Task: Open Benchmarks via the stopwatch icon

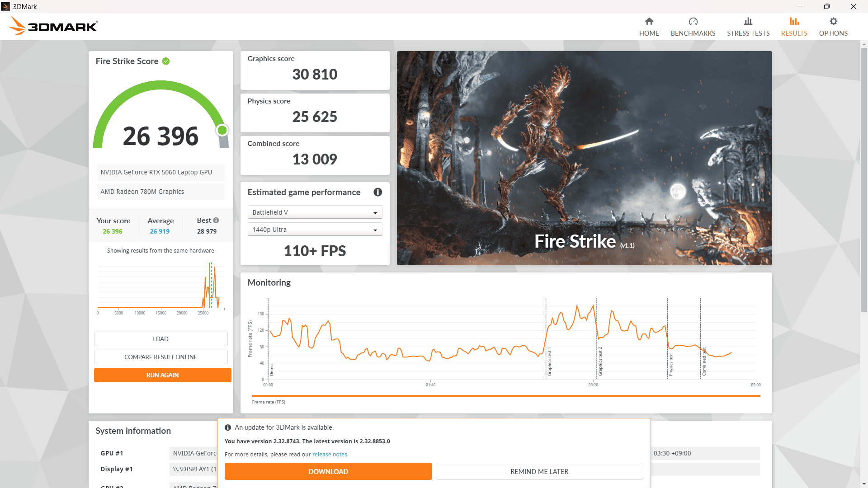Action: (x=693, y=21)
